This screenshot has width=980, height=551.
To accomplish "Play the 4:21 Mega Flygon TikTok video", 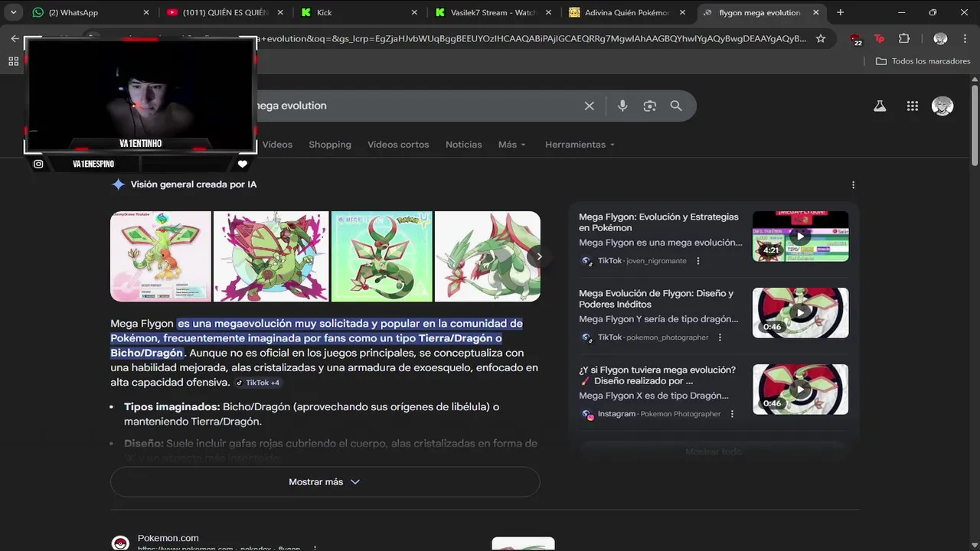I will 800,236.
